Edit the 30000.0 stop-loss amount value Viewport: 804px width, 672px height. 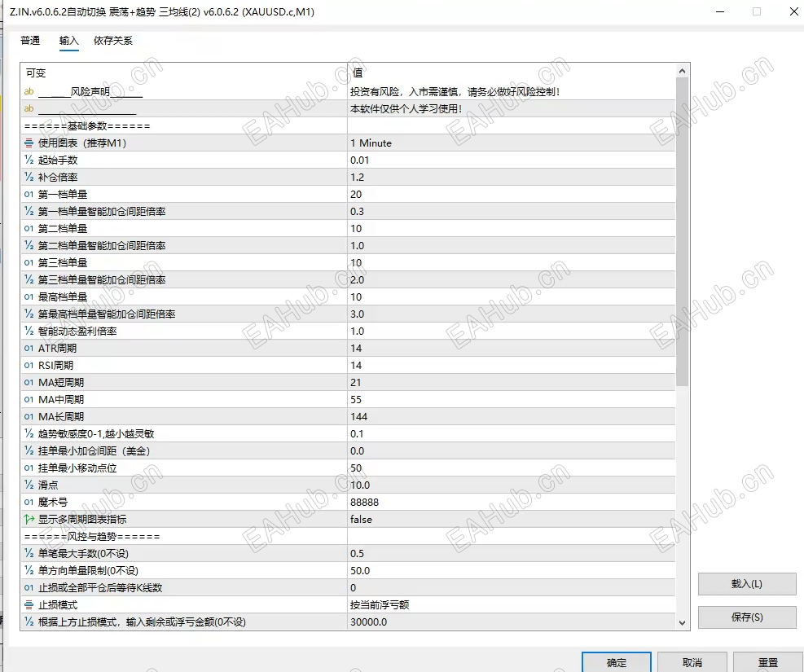click(x=512, y=621)
